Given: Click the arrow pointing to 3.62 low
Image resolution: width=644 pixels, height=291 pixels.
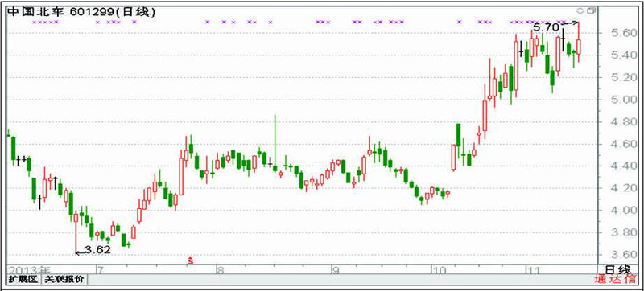Looking at the screenshot, I should click(80, 253).
